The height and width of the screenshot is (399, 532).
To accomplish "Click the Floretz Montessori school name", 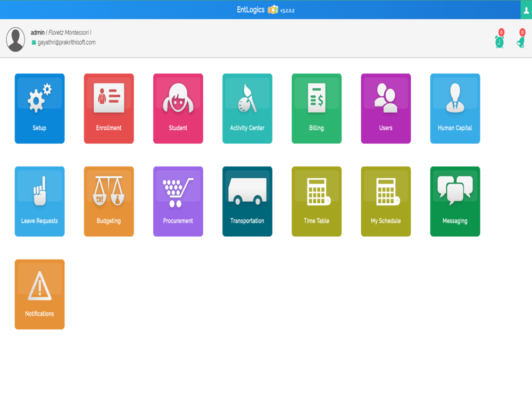I will click(69, 32).
